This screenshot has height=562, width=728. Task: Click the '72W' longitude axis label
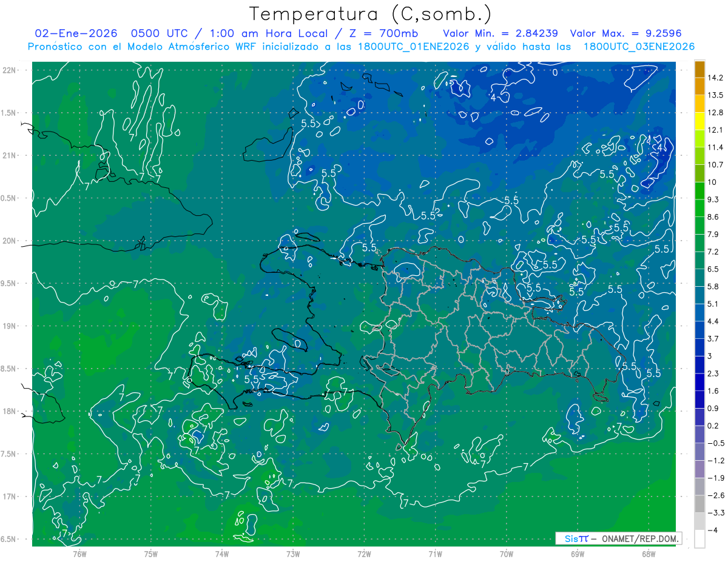[x=364, y=554]
